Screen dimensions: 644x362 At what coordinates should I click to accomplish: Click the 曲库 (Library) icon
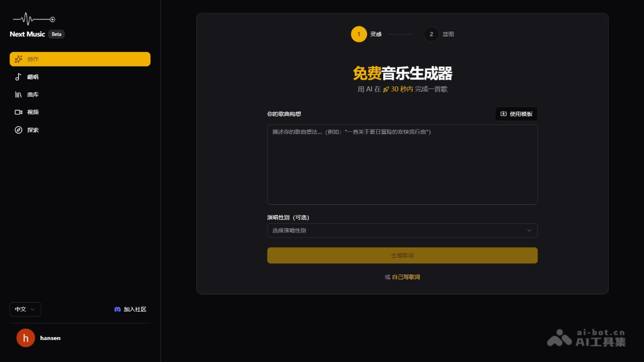[19, 94]
